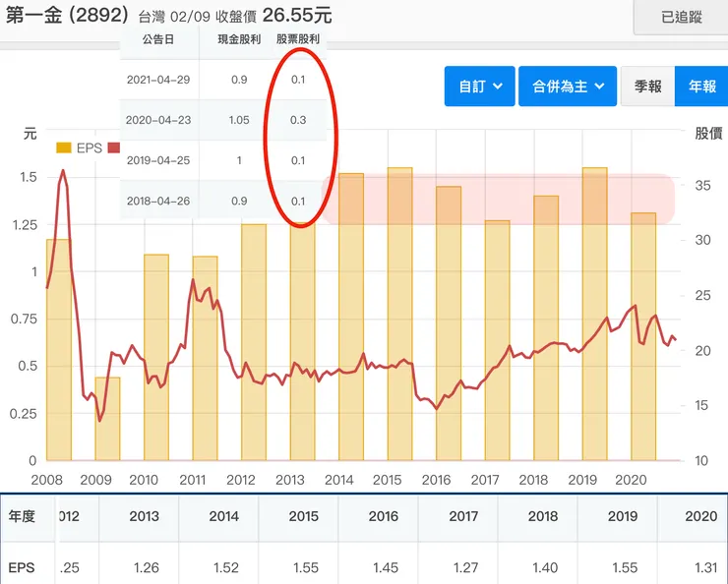Select the 2016 EPS bar in chart
This screenshot has width=728, height=584.
(x=449, y=323)
